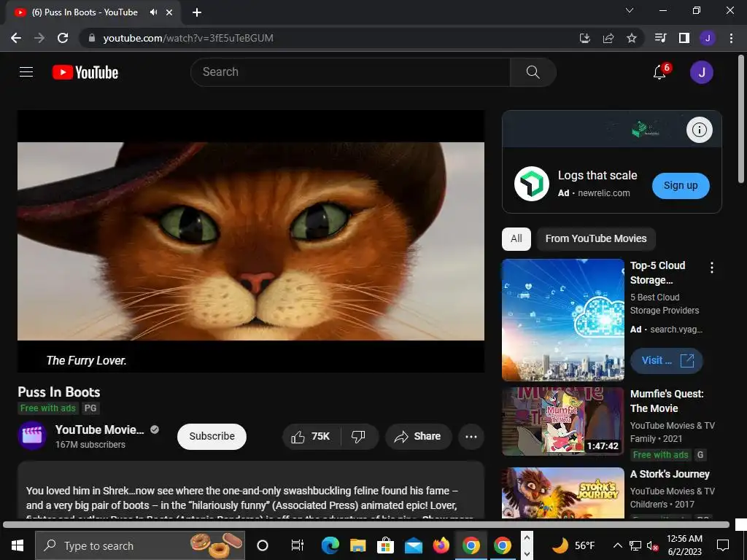Image resolution: width=747 pixels, height=560 pixels.
Task: Click the muted volume tray icon
Action: [651, 545]
